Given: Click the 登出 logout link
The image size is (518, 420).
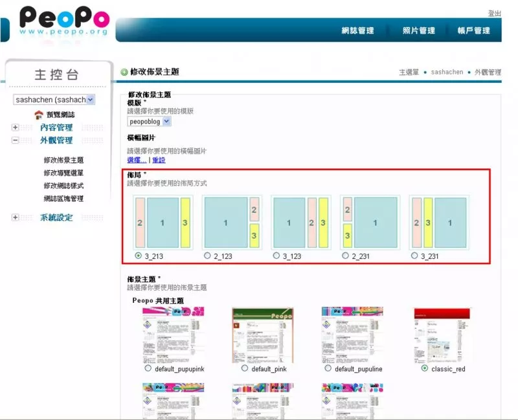Looking at the screenshot, I should (x=494, y=14).
